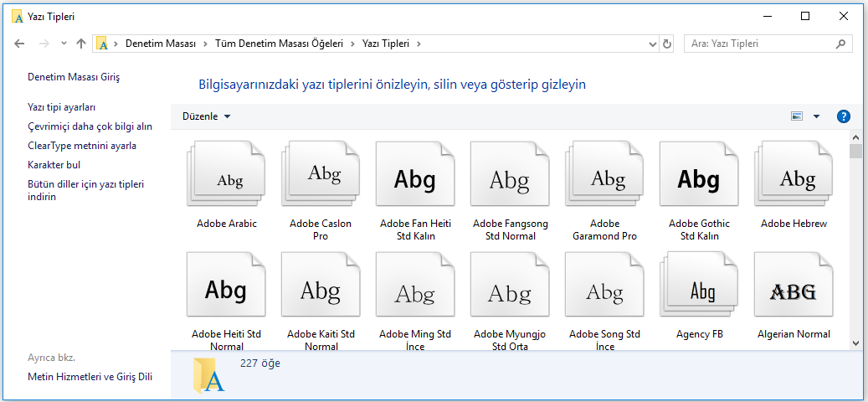The image size is (868, 402).
Task: Open Yazı tipi ayarları link
Action: pos(62,107)
